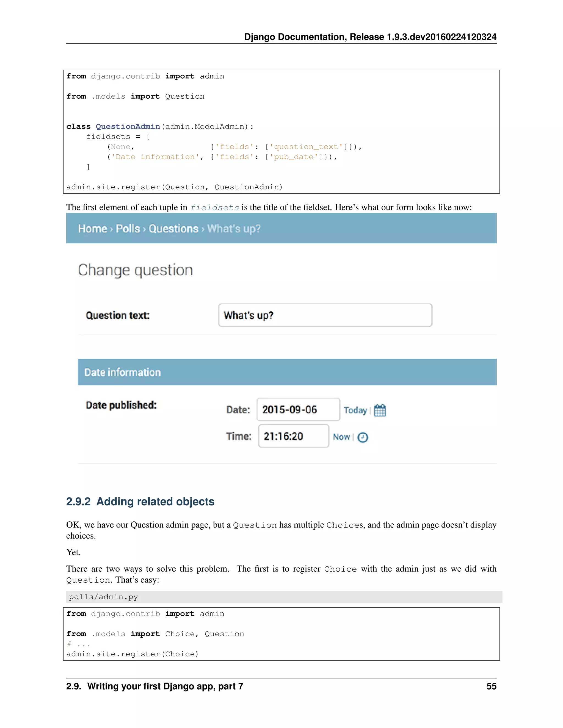Click the Django Documentation release header text
Screen dimensions: 563x728
tap(370, 37)
